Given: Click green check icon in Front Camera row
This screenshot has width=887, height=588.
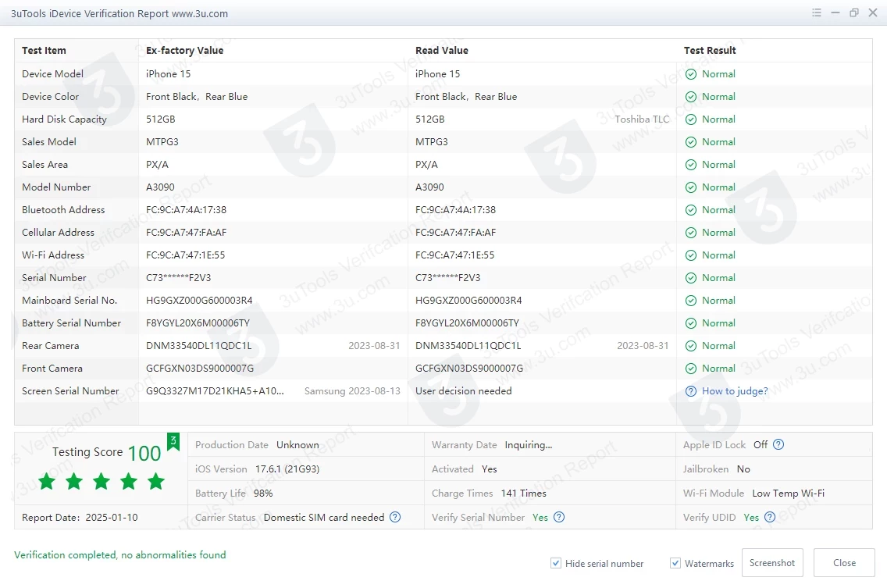Looking at the screenshot, I should coord(691,369).
